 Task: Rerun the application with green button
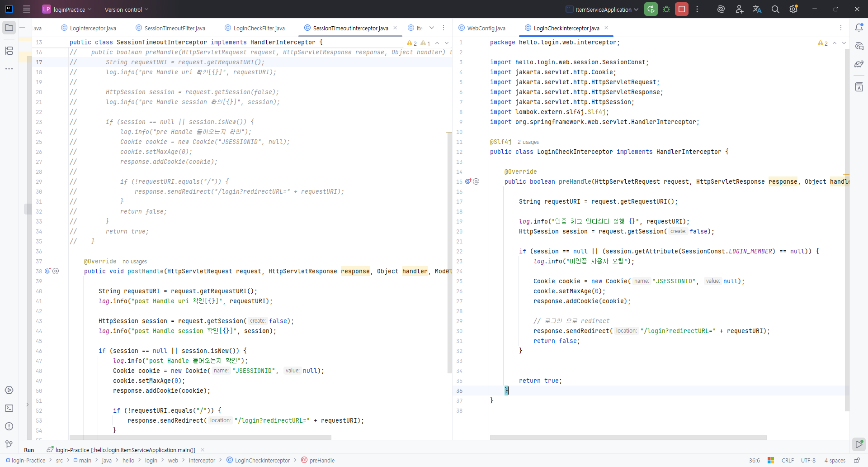click(651, 9)
